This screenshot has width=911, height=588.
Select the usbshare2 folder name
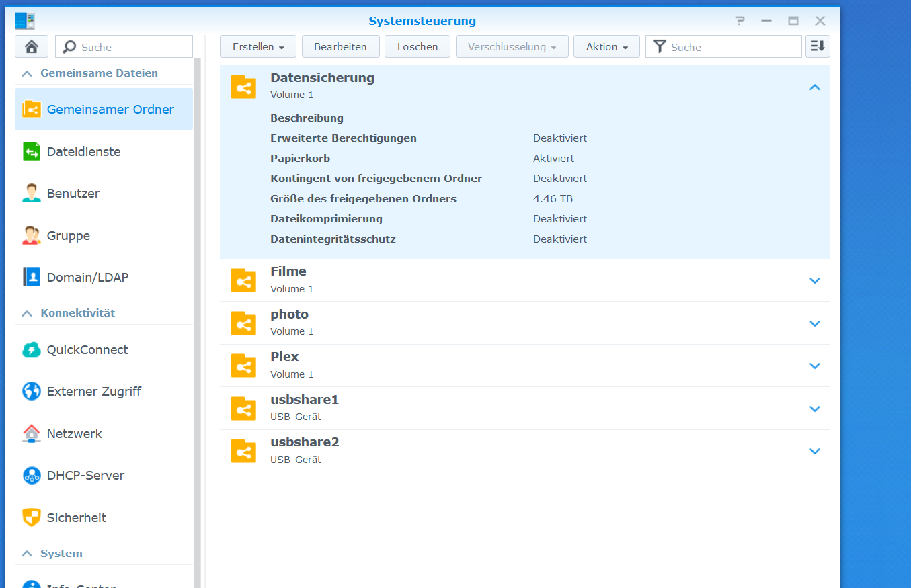[305, 442]
